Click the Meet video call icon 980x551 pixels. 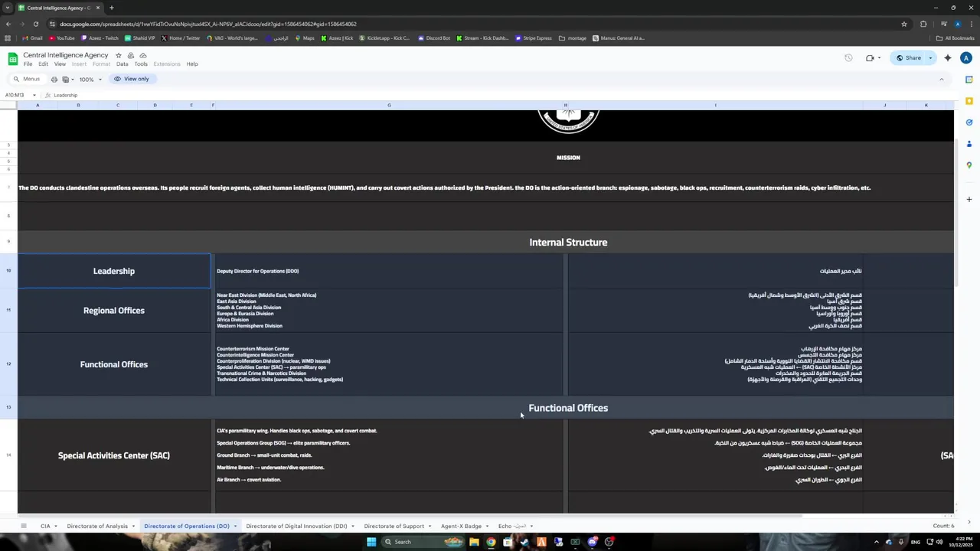pyautogui.click(x=870, y=58)
